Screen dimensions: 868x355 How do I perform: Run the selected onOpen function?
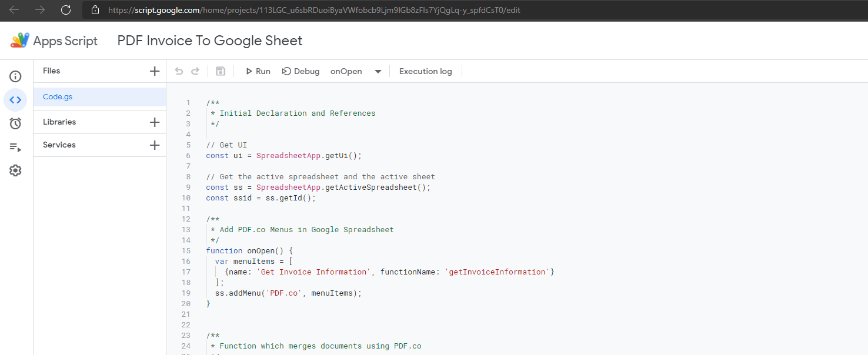[258, 71]
